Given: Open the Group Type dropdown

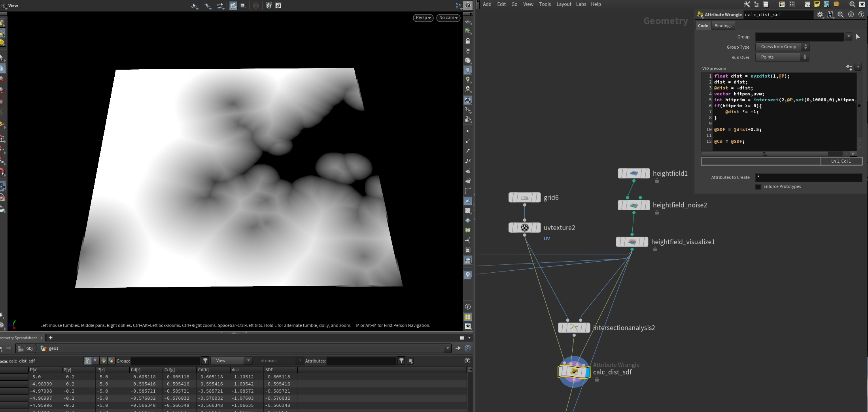Looking at the screenshot, I should click(x=782, y=47).
